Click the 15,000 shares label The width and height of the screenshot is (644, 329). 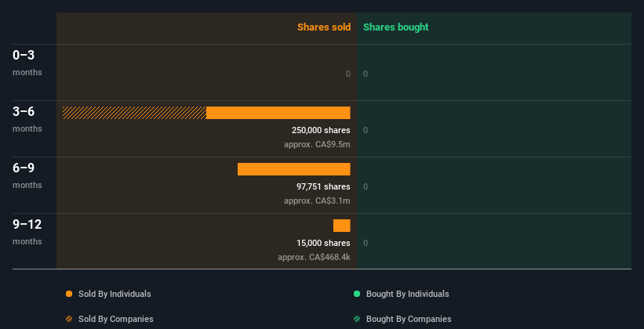tap(323, 243)
